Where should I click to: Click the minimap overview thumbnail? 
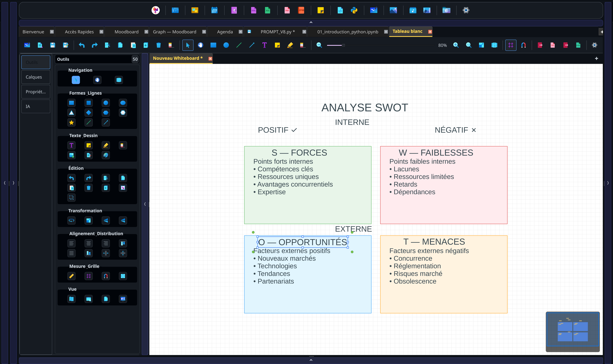[x=573, y=332]
